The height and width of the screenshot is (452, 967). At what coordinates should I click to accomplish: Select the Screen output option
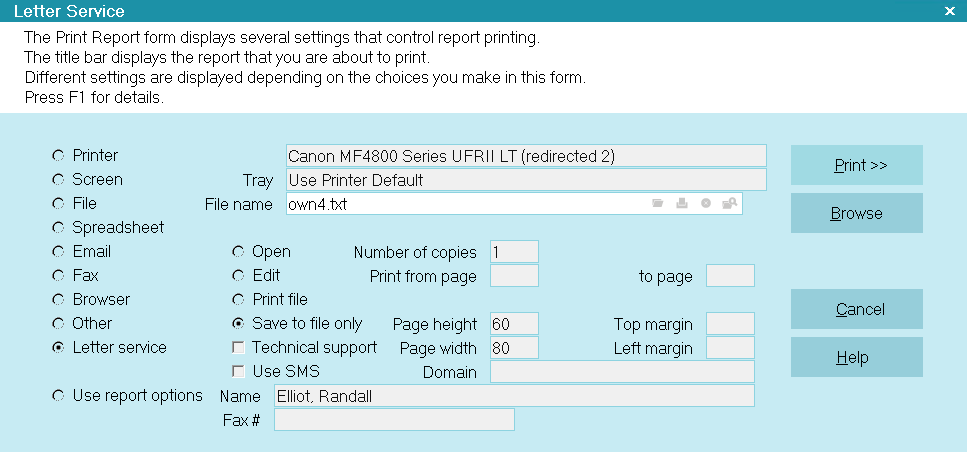58,179
